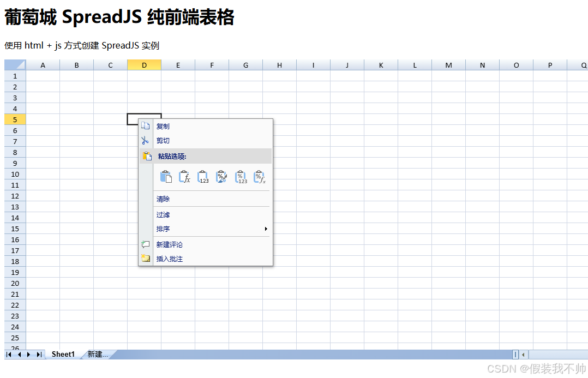Click the horizontal scrollbar left arrow

tap(524, 355)
